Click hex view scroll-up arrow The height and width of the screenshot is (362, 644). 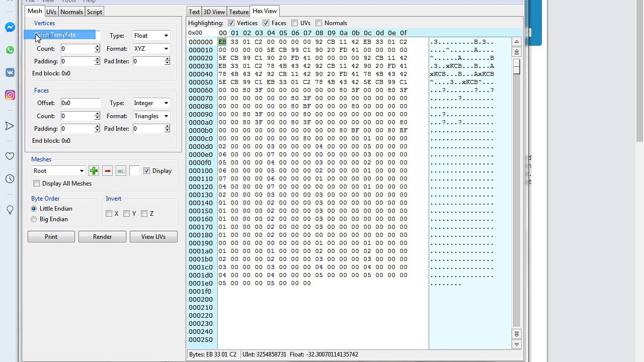[516, 42]
